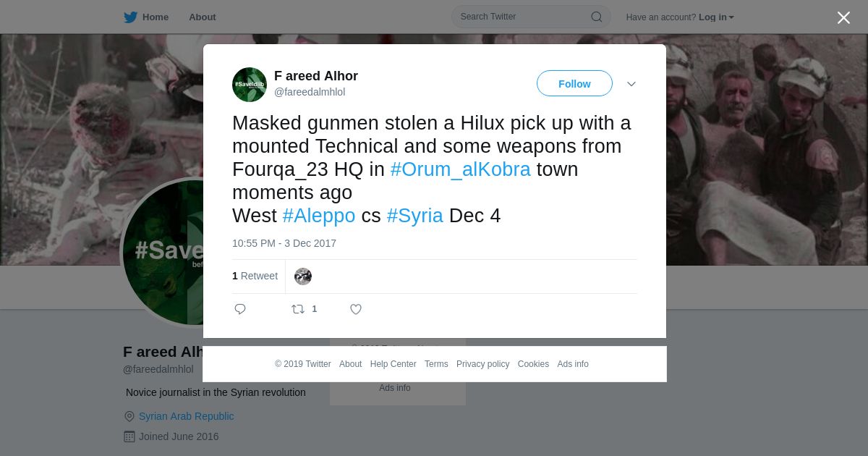Expand the tweet options chevron
This screenshot has width=868, height=456.
point(631,84)
